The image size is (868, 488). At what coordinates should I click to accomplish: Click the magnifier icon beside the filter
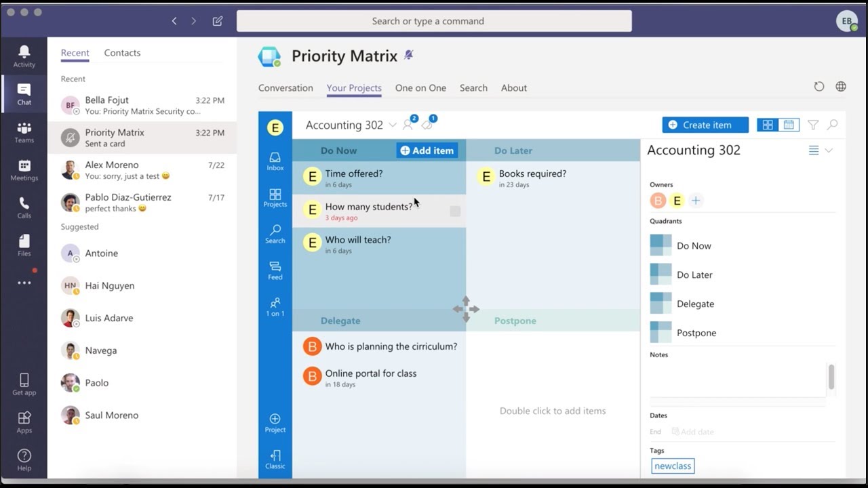point(832,125)
